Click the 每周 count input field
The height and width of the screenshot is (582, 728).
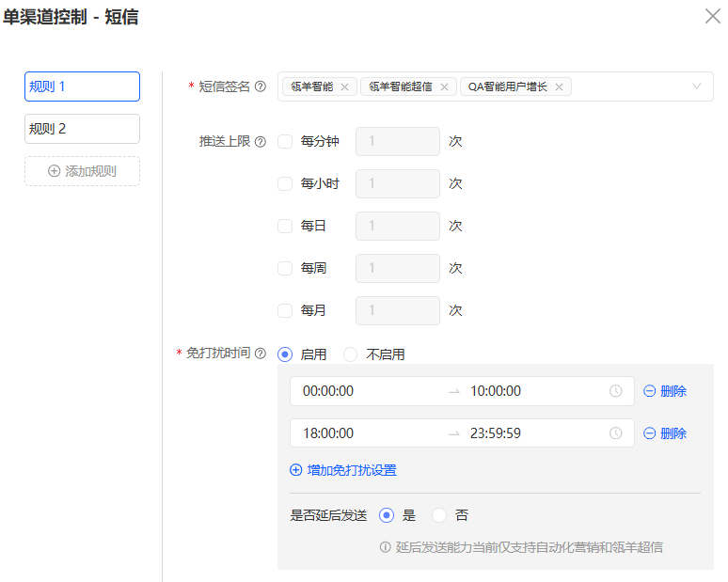pos(398,268)
